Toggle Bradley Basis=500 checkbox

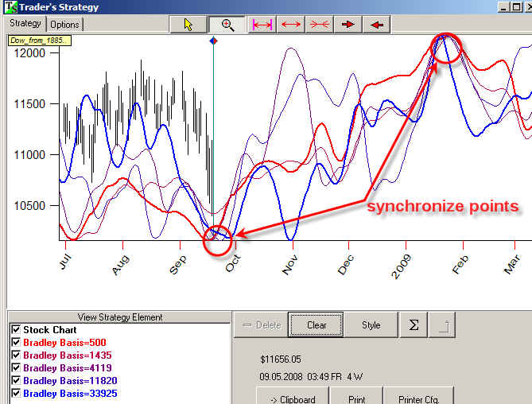[15, 343]
